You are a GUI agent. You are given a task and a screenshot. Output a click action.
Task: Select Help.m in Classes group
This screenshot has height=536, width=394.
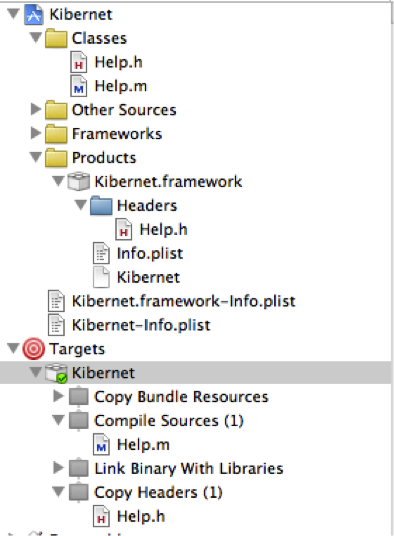(x=121, y=86)
